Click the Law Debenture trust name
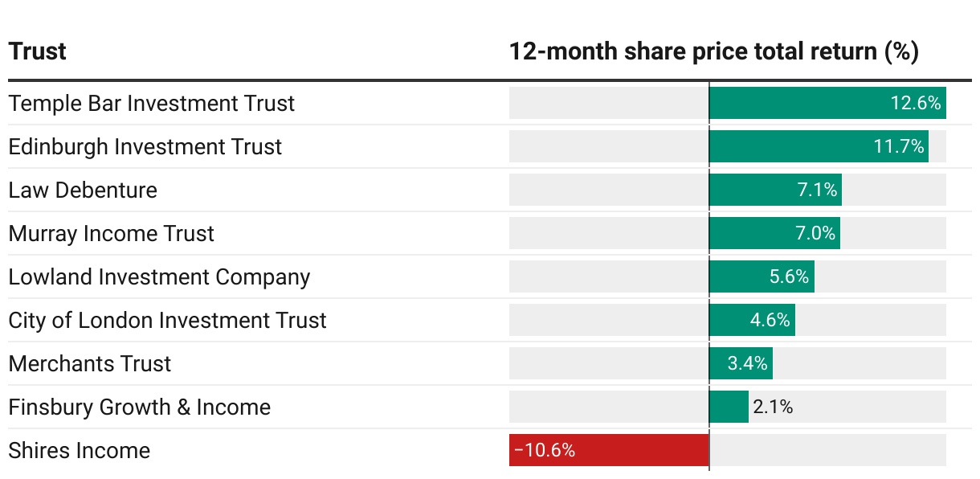Screen dimensions: 980x479 point(83,190)
